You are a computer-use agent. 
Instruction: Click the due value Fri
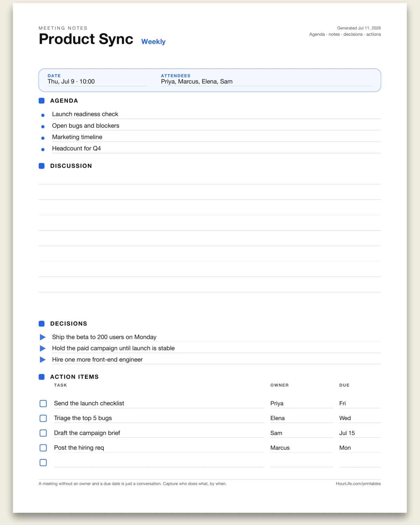(x=342, y=404)
